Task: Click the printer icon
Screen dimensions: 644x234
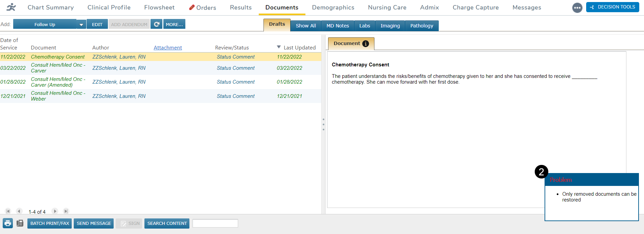Action: [8, 224]
